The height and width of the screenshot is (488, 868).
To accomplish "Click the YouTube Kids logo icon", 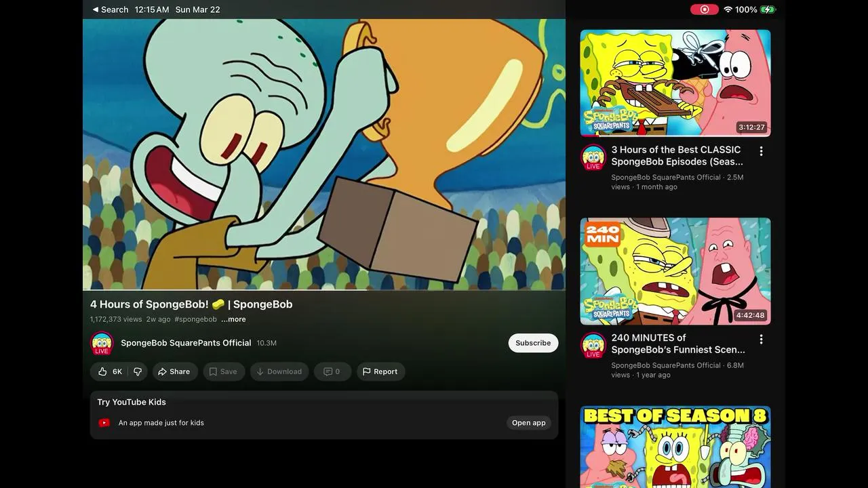I will (104, 423).
